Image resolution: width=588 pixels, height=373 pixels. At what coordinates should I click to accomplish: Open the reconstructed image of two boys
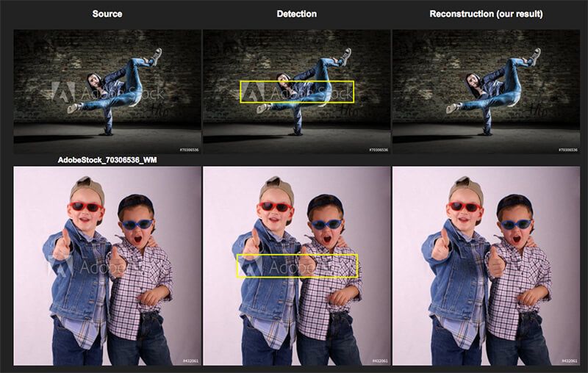coord(486,266)
